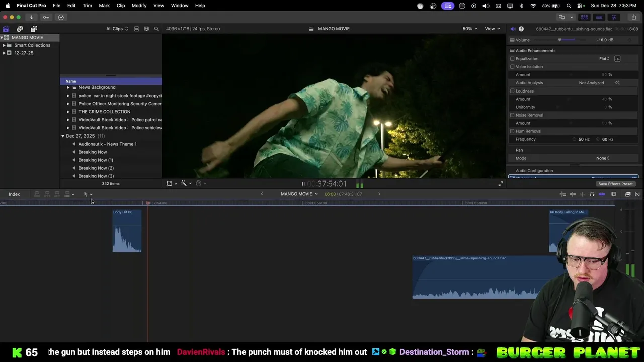The height and width of the screenshot is (362, 644).
Task: Show the Transitions browser button
Action: (x=637, y=194)
